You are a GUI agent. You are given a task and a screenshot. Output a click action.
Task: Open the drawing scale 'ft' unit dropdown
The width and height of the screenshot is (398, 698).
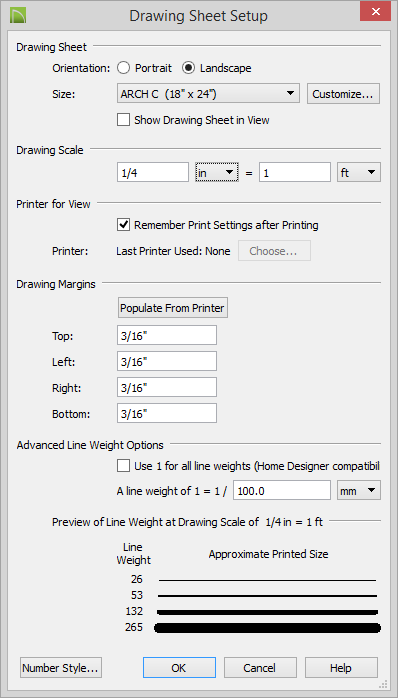(359, 173)
